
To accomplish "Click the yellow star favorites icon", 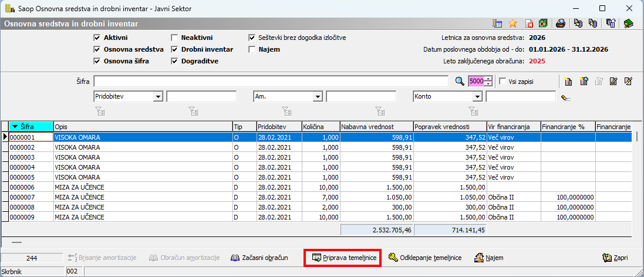I will pos(512,23).
